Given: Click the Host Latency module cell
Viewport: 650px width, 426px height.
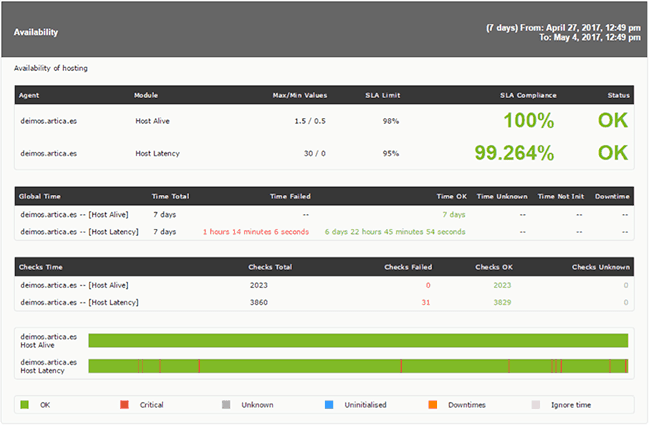Looking at the screenshot, I should coord(158,153).
